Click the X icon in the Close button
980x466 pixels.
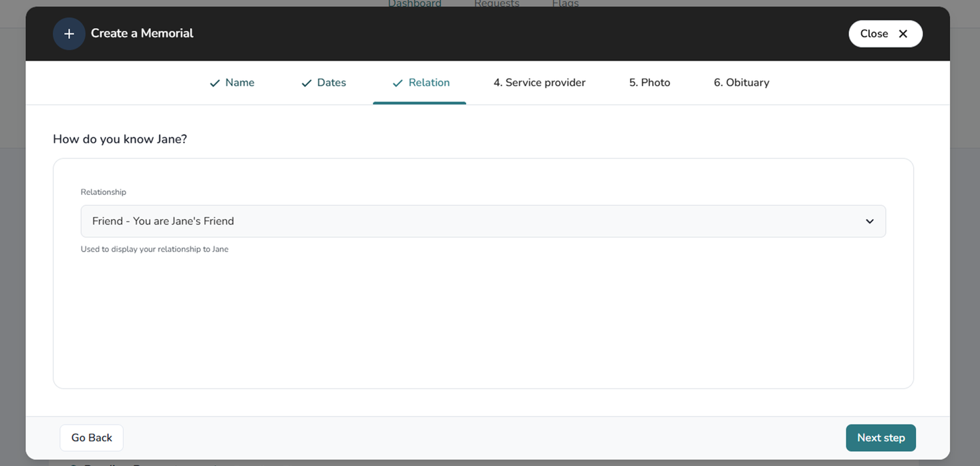pos(903,34)
